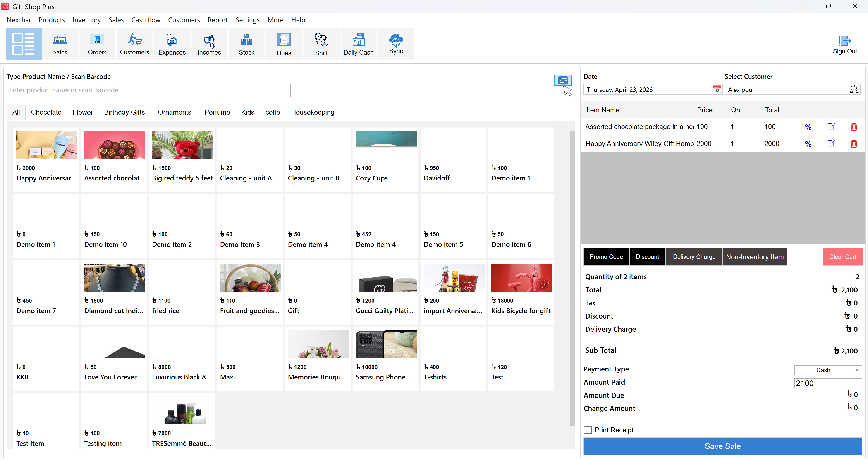Delete Happy Anniversary Wifey item with trash icon

pos(854,144)
